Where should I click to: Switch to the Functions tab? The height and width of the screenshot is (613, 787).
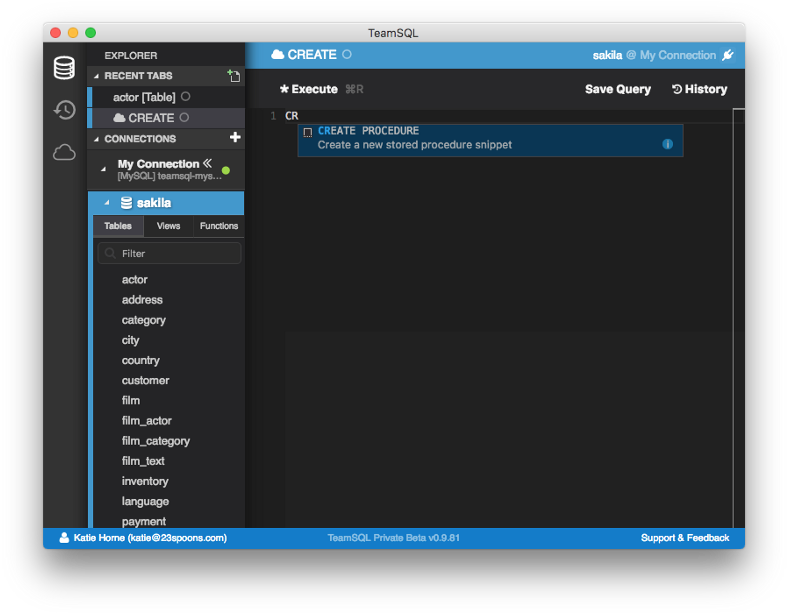point(219,226)
